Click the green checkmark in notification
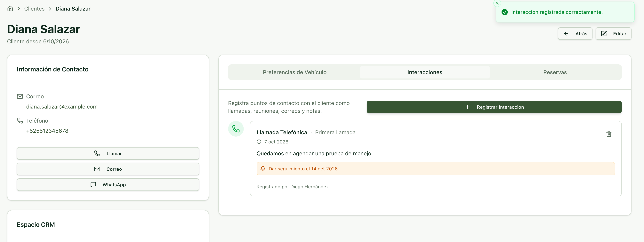Viewport: 644px width, 242px height. tap(504, 12)
